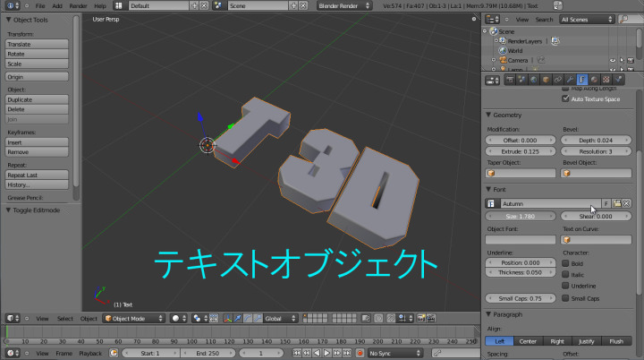The height and width of the screenshot is (360, 644).
Task: Toggle the Auto Texture Space checkbox
Action: pos(565,99)
